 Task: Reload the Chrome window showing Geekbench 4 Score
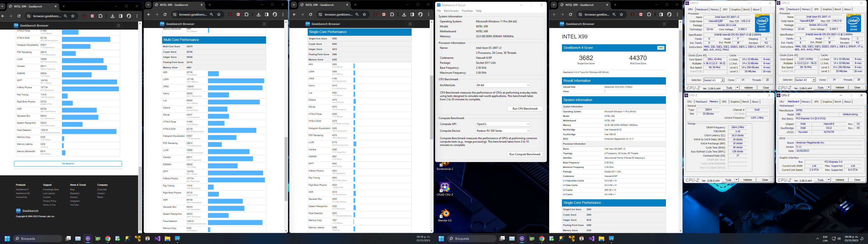pos(571,14)
